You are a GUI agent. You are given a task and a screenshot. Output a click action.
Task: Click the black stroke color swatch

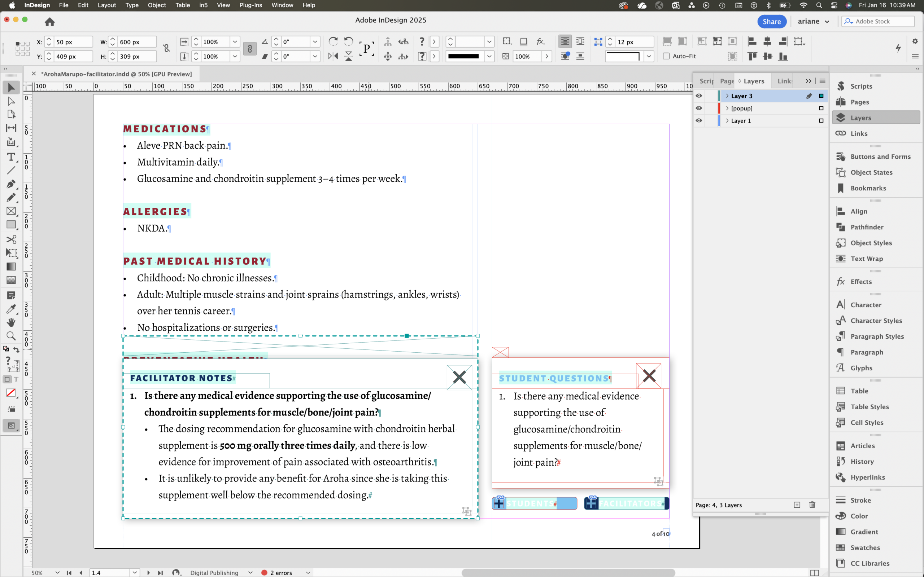[x=463, y=57]
